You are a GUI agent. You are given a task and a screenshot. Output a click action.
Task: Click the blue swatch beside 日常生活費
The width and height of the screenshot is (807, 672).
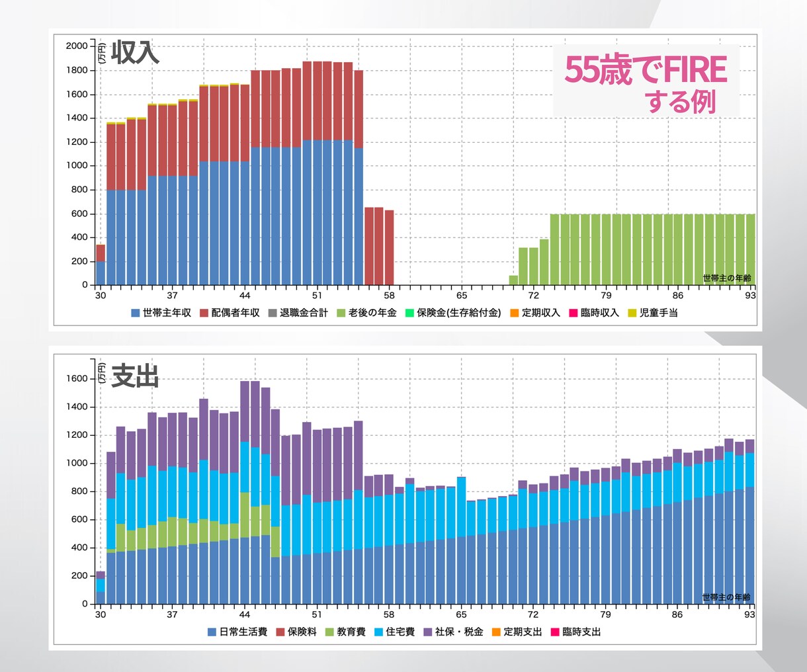(x=212, y=632)
